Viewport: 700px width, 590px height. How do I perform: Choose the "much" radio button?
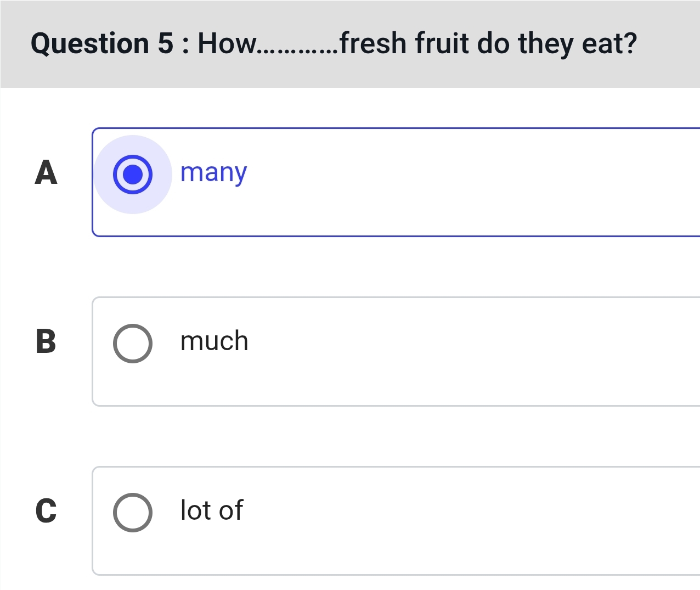(133, 344)
